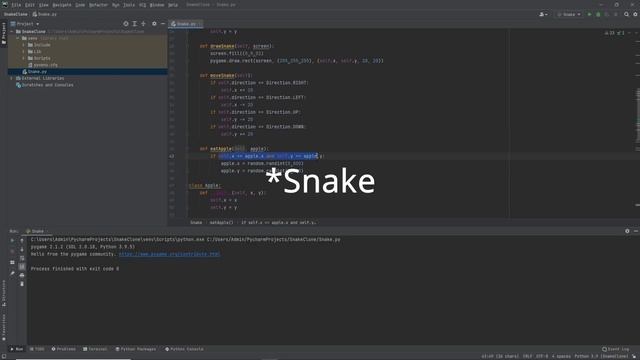
Task: Click the locate-opened-file target icon in Project panel
Action: click(126, 24)
